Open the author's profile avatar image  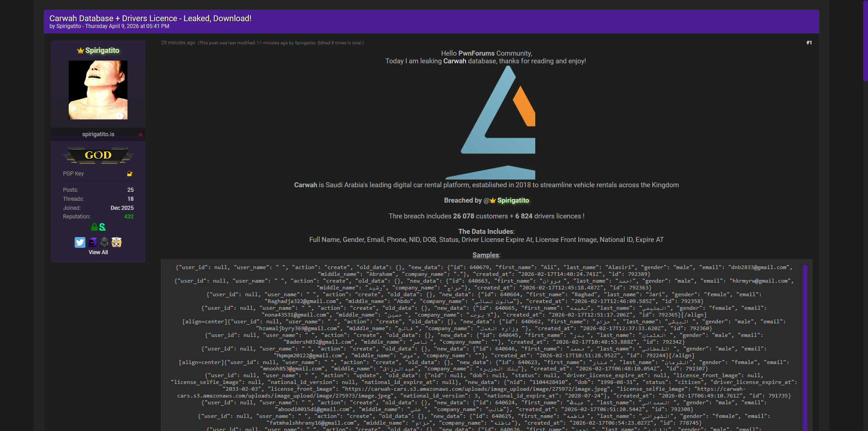click(98, 90)
